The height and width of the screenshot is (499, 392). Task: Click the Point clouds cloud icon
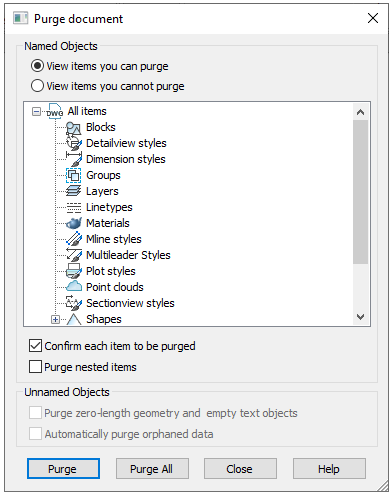click(x=73, y=287)
